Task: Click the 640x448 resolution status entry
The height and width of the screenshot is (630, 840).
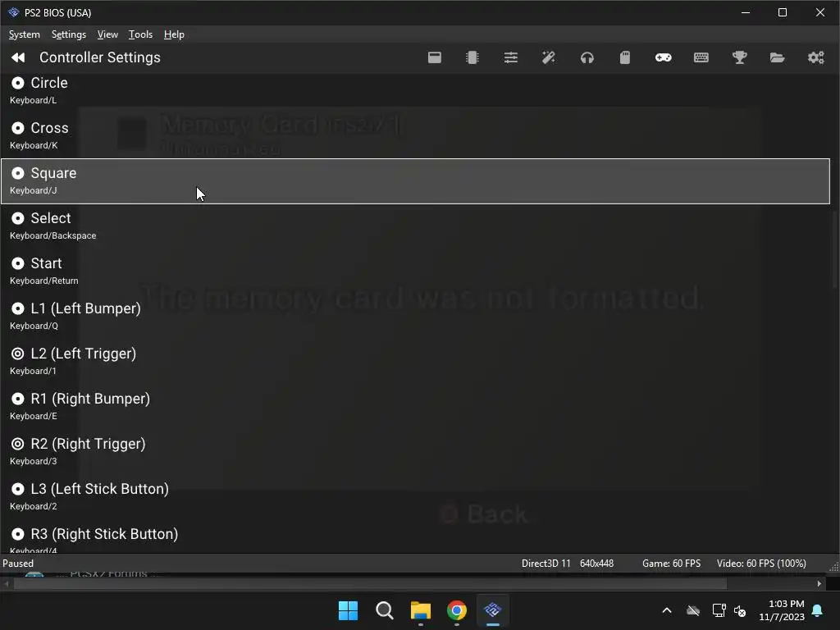Action: click(x=596, y=564)
